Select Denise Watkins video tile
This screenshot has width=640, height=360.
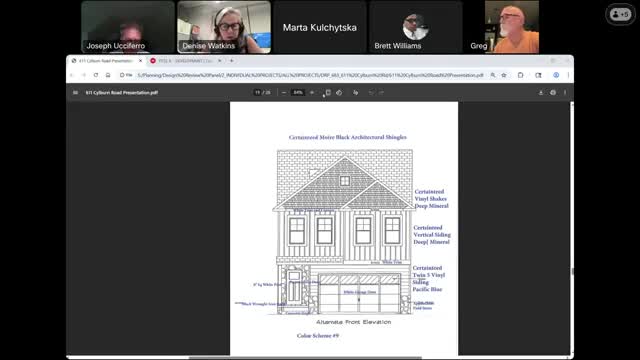click(224, 27)
